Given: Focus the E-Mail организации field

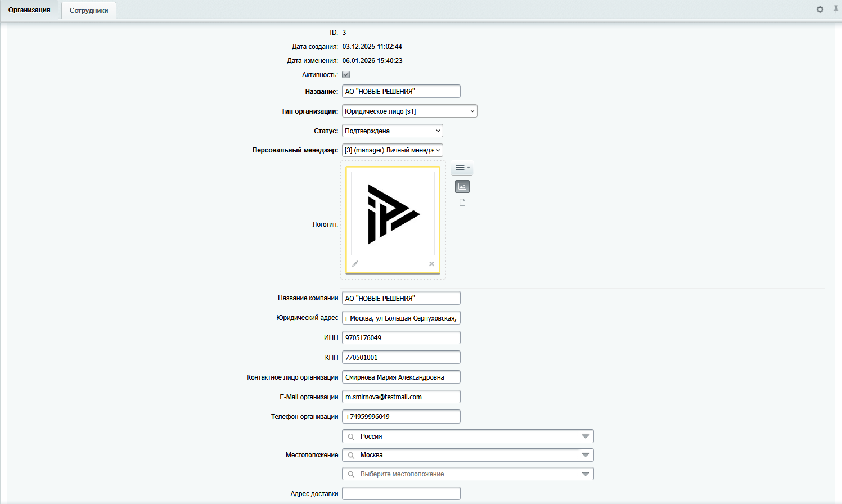Looking at the screenshot, I should pos(400,397).
